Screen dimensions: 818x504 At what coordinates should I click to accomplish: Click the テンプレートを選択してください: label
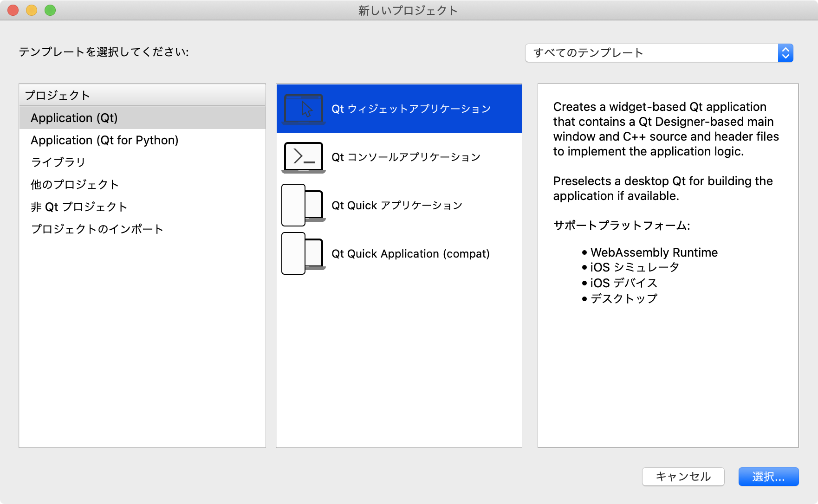[x=104, y=52]
